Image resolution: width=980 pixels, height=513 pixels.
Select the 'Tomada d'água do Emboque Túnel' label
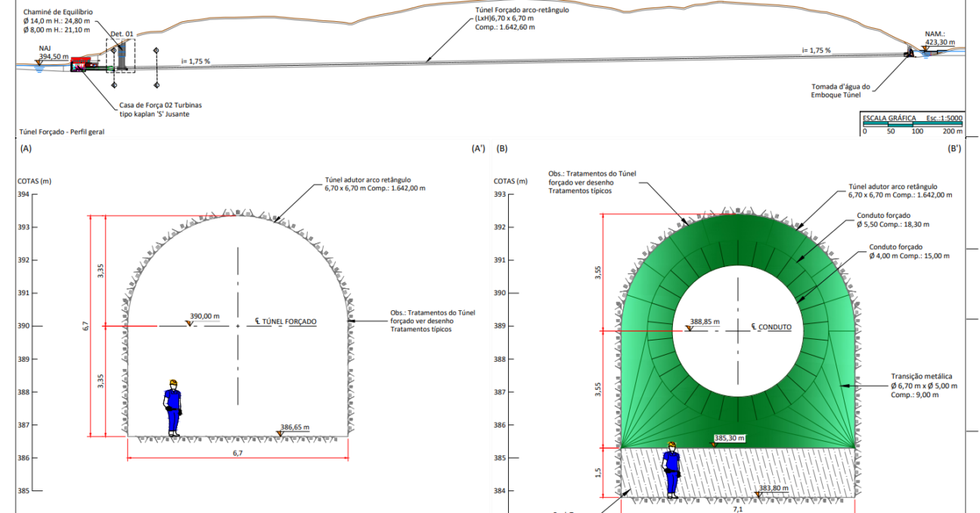(844, 91)
